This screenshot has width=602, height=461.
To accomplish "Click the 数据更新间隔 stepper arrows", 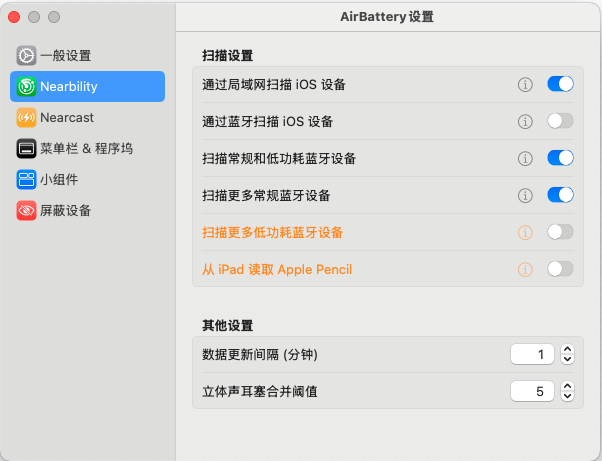I will [x=568, y=354].
